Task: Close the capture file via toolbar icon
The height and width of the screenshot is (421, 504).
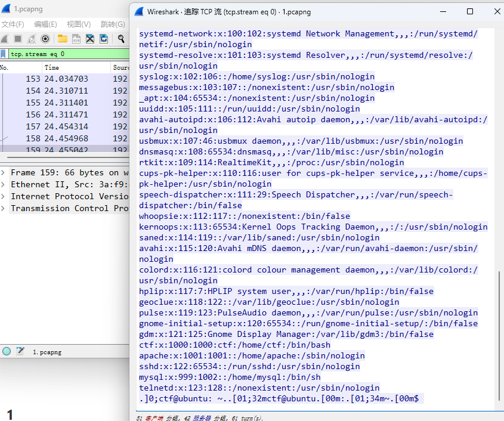Action: 90,39
